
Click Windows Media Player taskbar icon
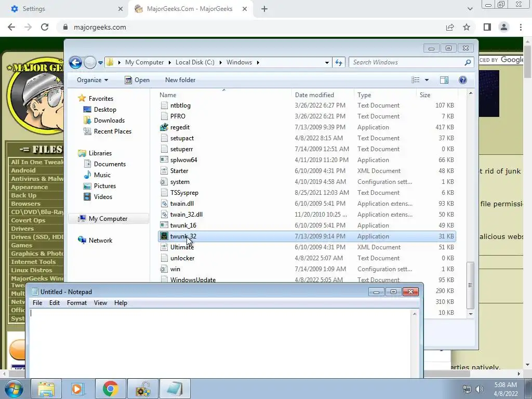[77, 389]
